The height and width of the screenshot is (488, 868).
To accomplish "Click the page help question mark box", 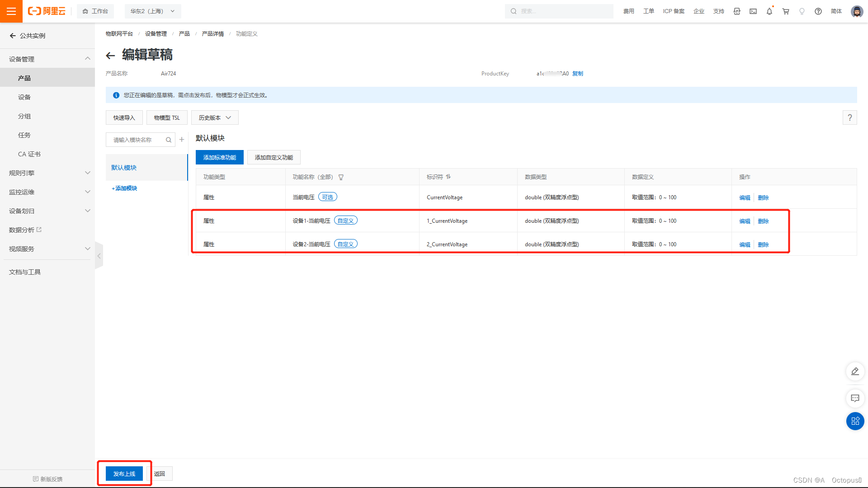I will (x=850, y=117).
